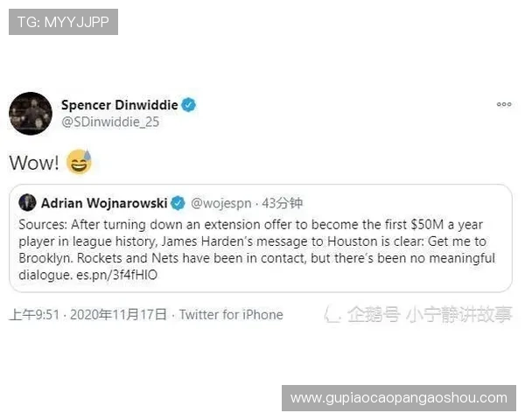The width and height of the screenshot is (525, 420).
Task: Click Spencer Dinwiddie's verified badge
Action: pyautogui.click(x=188, y=105)
